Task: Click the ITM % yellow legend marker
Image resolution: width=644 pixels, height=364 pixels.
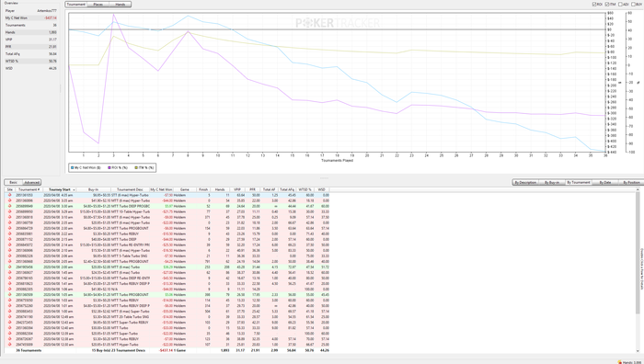Action: 136,168
